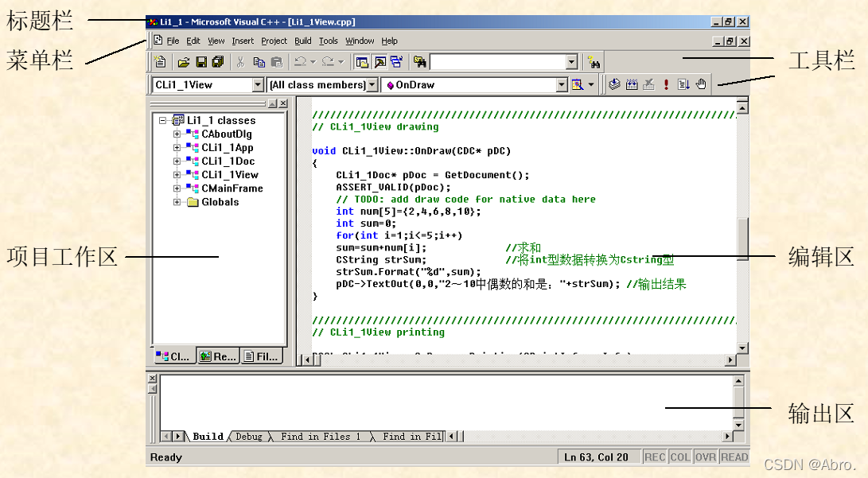Click the Compile icon in build toolbar
This screenshot has height=478, width=868.
click(614, 84)
